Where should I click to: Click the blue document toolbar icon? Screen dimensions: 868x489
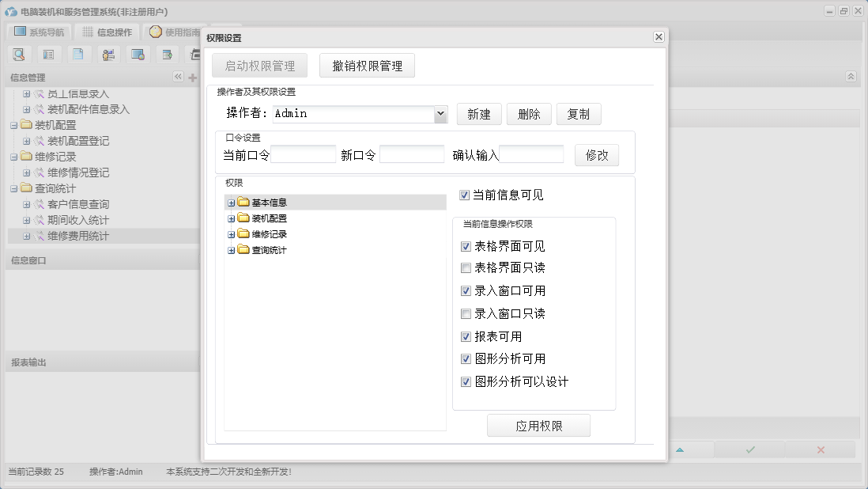[x=78, y=55]
